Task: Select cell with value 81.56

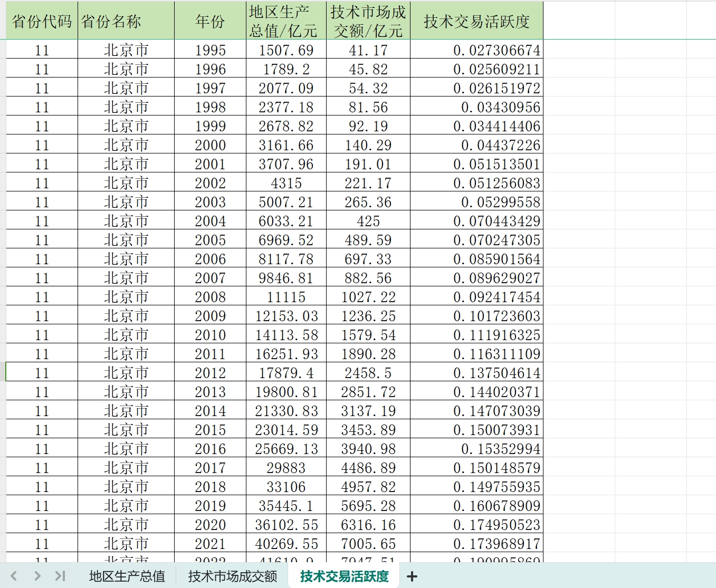Action: (368, 107)
